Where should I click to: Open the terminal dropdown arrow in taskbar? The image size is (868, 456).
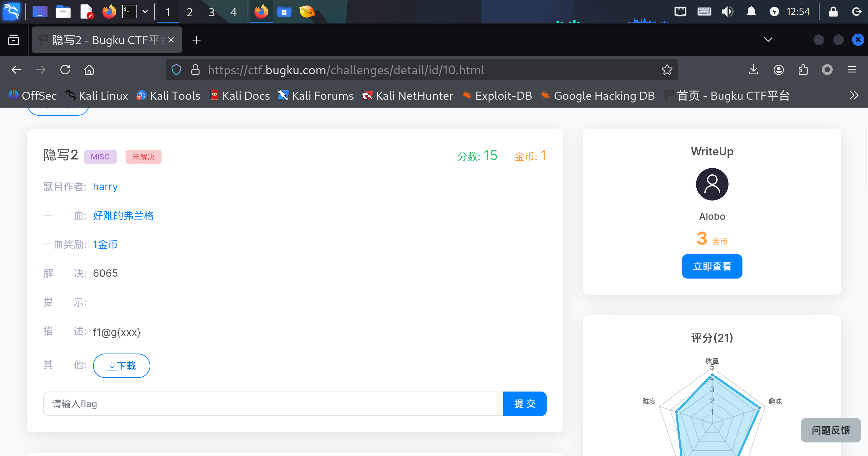145,12
